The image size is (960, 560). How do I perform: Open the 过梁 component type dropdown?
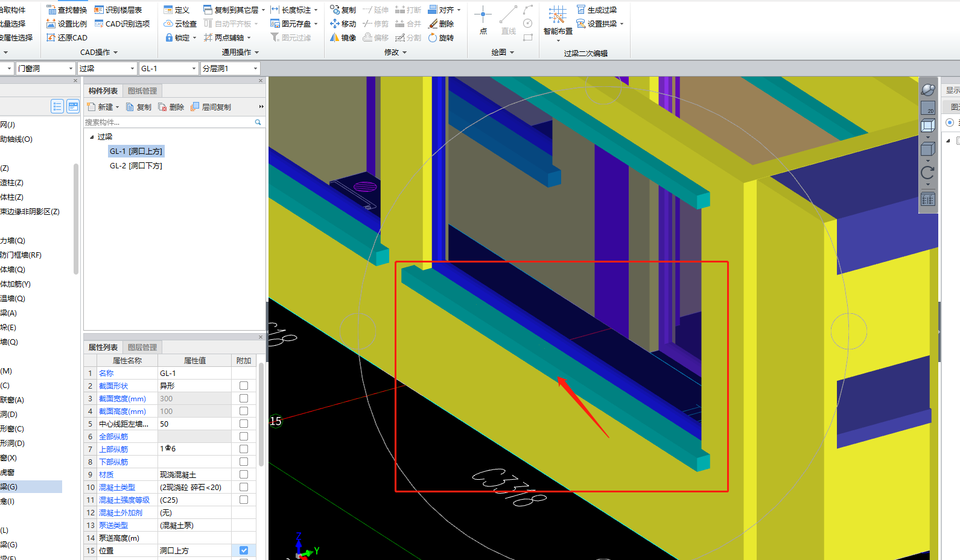point(132,69)
